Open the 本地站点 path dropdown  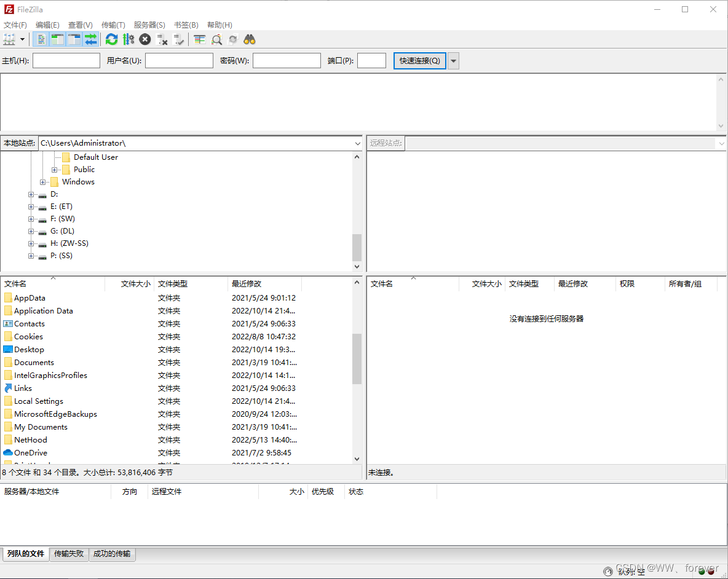(357, 143)
